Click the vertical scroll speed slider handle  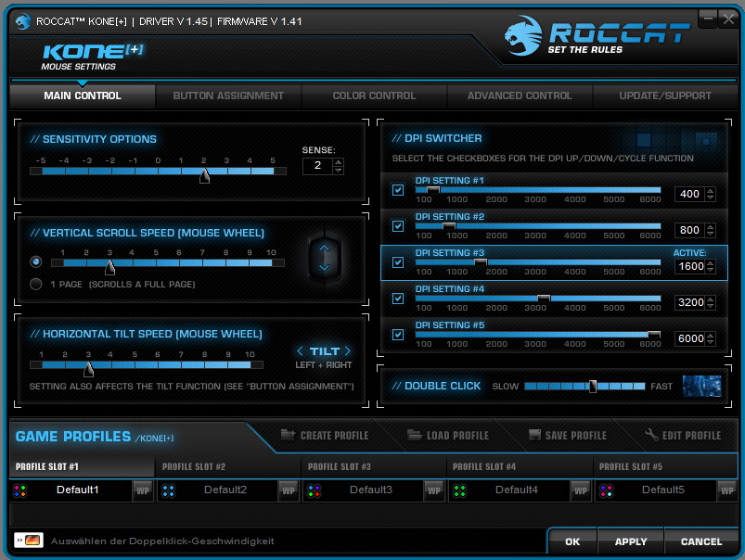109,267
